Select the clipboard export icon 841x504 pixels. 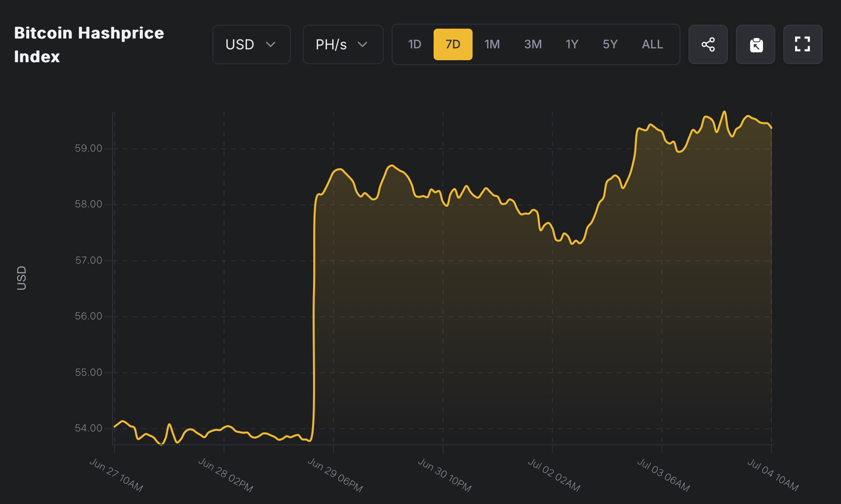755,44
